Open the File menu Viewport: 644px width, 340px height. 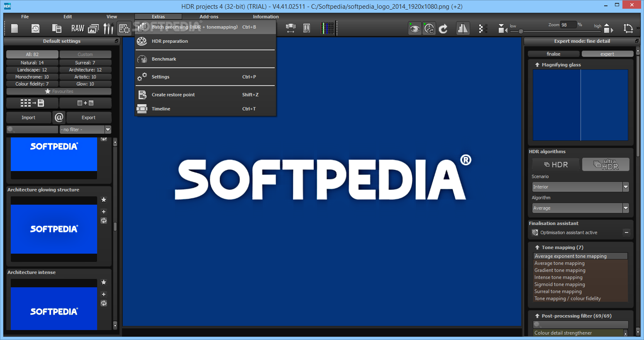tap(25, 17)
